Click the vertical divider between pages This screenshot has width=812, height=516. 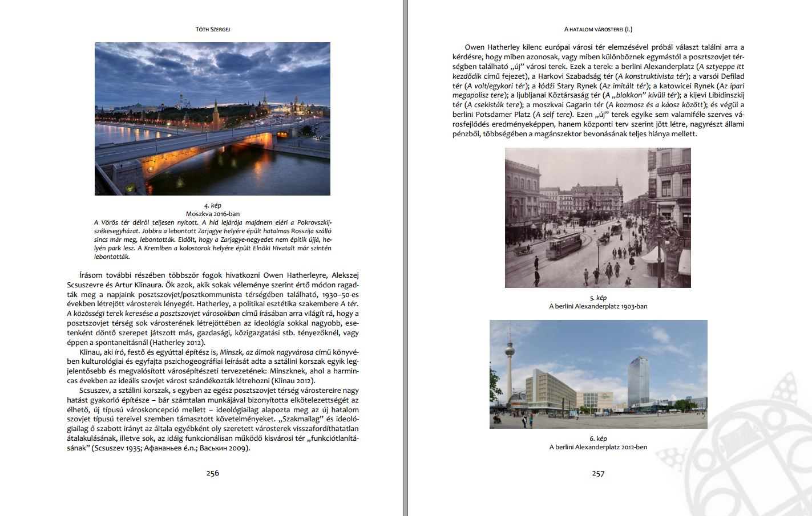(406, 258)
